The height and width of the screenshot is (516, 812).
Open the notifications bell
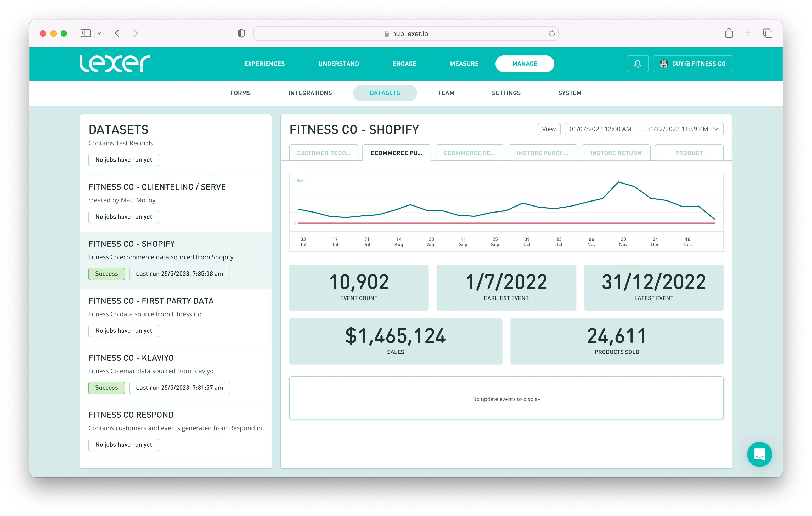point(637,64)
